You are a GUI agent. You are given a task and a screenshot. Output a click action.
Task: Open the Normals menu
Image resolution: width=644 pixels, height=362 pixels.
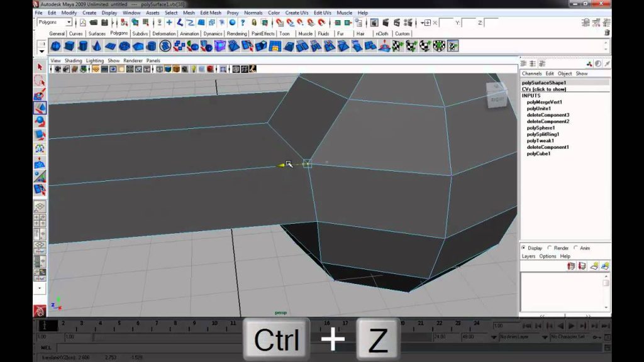click(x=253, y=13)
